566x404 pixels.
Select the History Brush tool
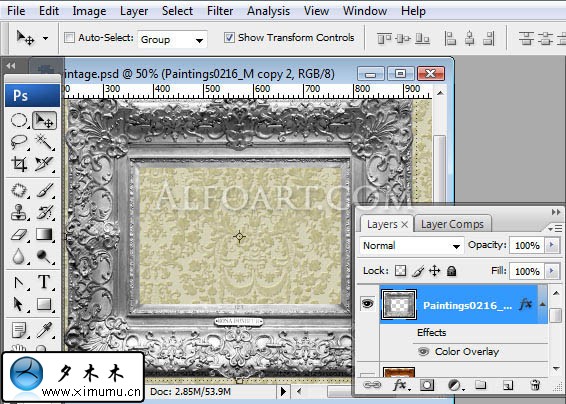point(44,212)
